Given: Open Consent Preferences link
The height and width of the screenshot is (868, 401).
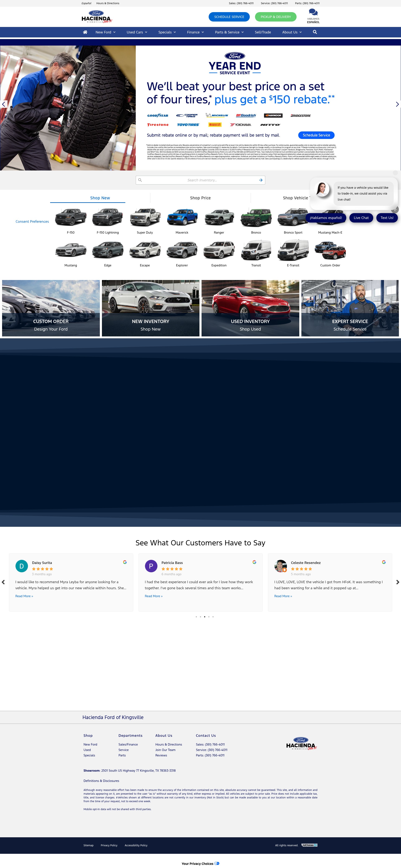Looking at the screenshot, I should pyautogui.click(x=32, y=221).
